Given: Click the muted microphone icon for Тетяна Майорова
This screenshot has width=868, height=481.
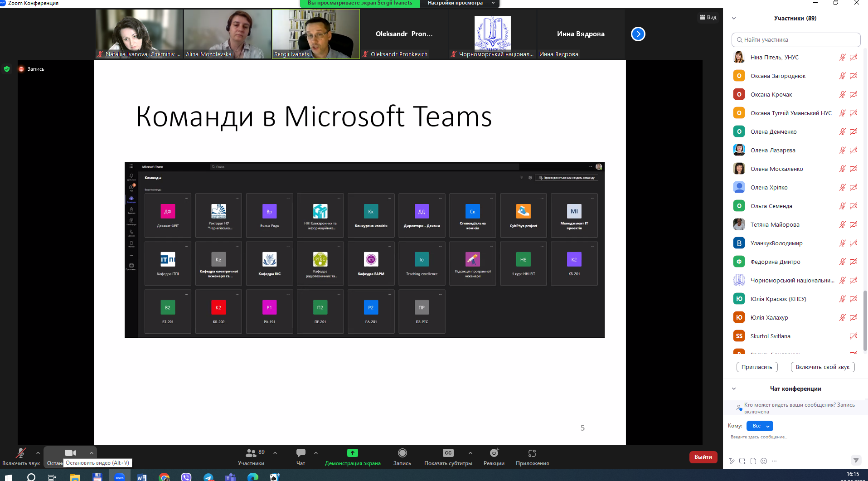Looking at the screenshot, I should 842,224.
